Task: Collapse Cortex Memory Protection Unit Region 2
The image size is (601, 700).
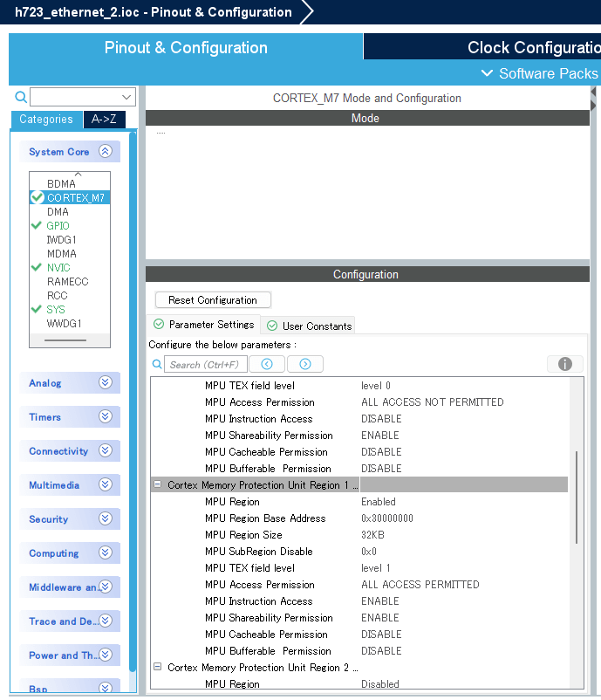Action: [x=158, y=667]
